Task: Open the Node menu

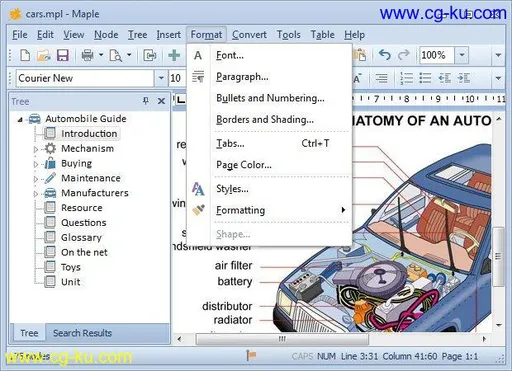Action: pyautogui.click(x=106, y=35)
